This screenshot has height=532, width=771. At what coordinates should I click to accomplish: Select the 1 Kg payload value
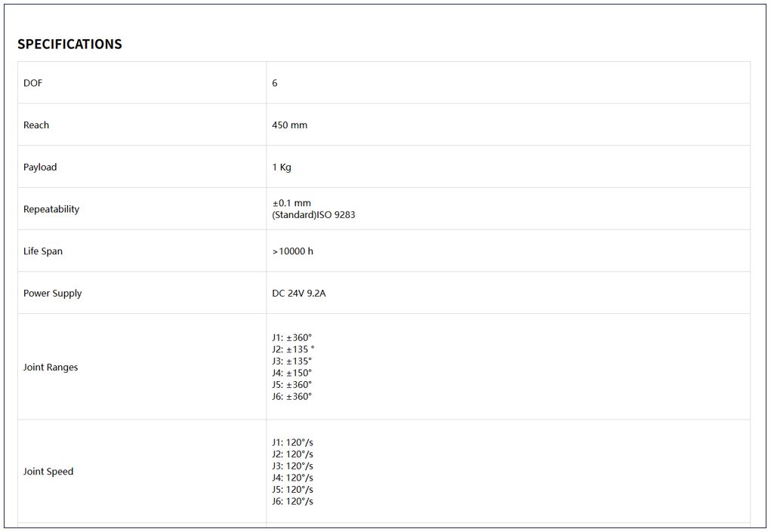282,168
